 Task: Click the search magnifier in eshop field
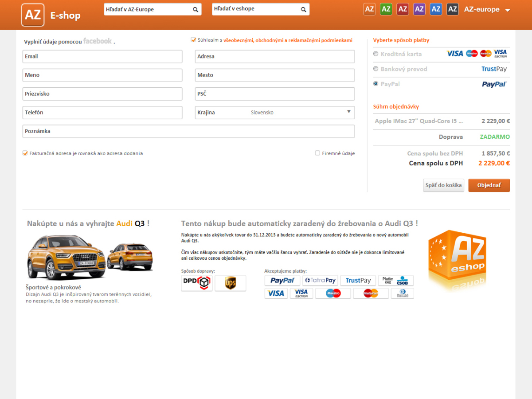pos(304,9)
